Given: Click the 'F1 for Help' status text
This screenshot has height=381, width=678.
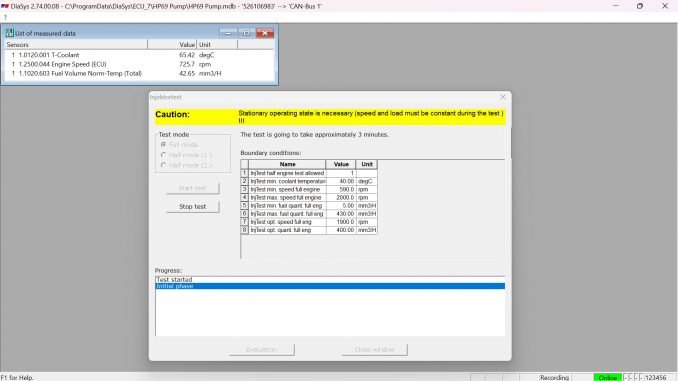Looking at the screenshot, I should [17, 378].
